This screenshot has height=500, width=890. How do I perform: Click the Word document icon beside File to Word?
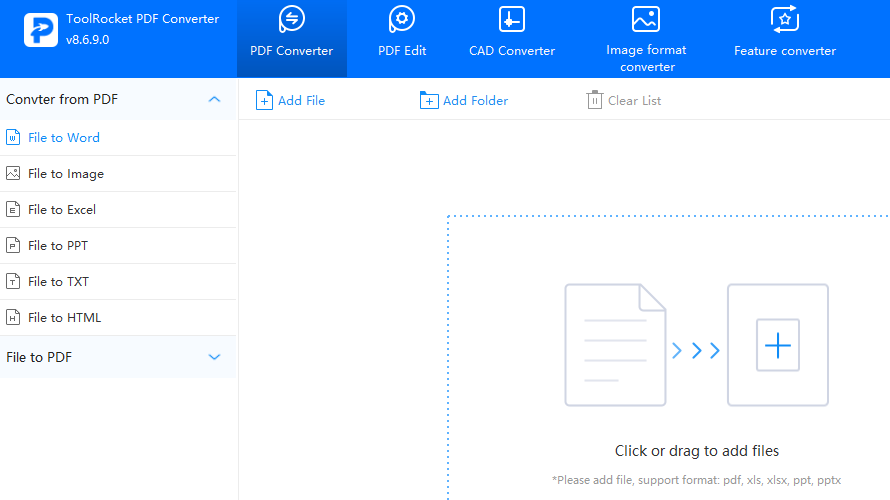tap(13, 137)
